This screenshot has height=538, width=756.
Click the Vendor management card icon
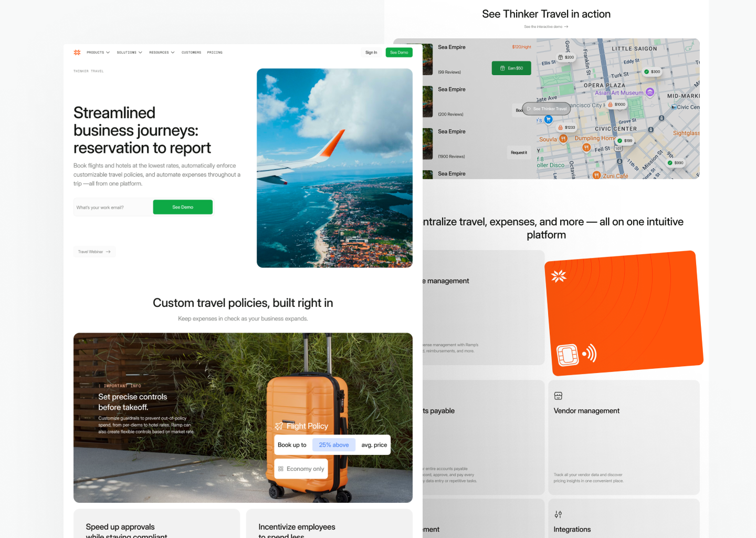coord(558,396)
